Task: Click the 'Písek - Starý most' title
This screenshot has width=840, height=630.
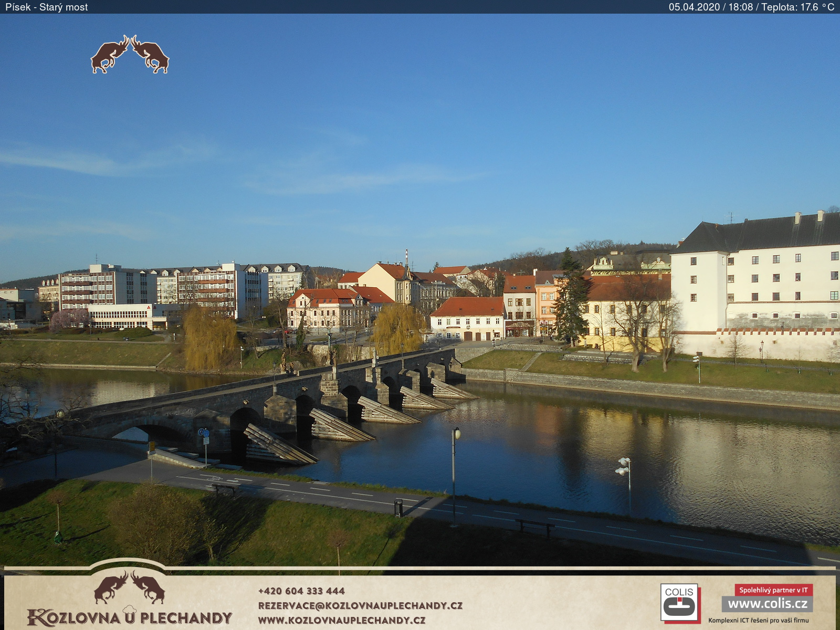Action: (47, 7)
